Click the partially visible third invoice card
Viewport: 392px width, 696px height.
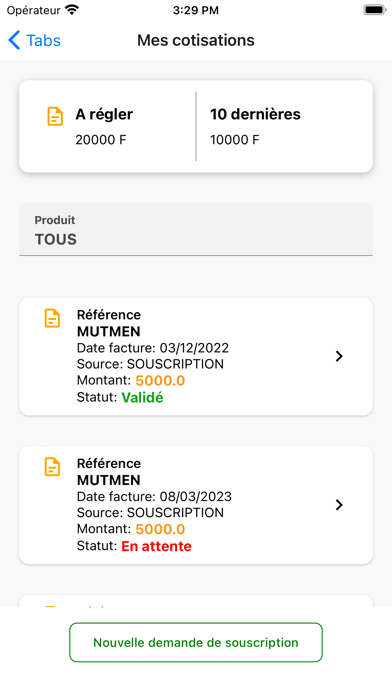[x=196, y=601]
